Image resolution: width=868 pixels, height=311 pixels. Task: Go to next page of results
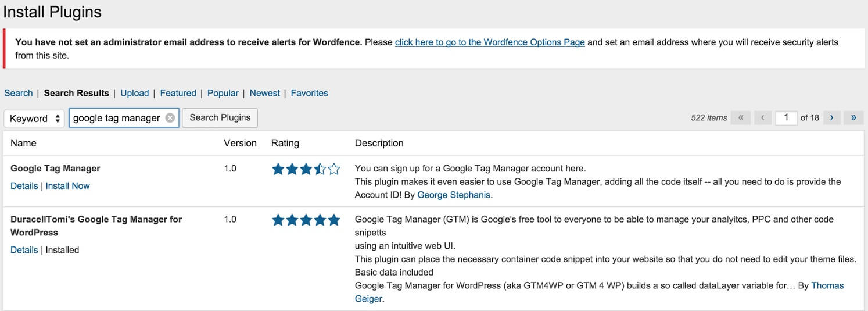[831, 117]
